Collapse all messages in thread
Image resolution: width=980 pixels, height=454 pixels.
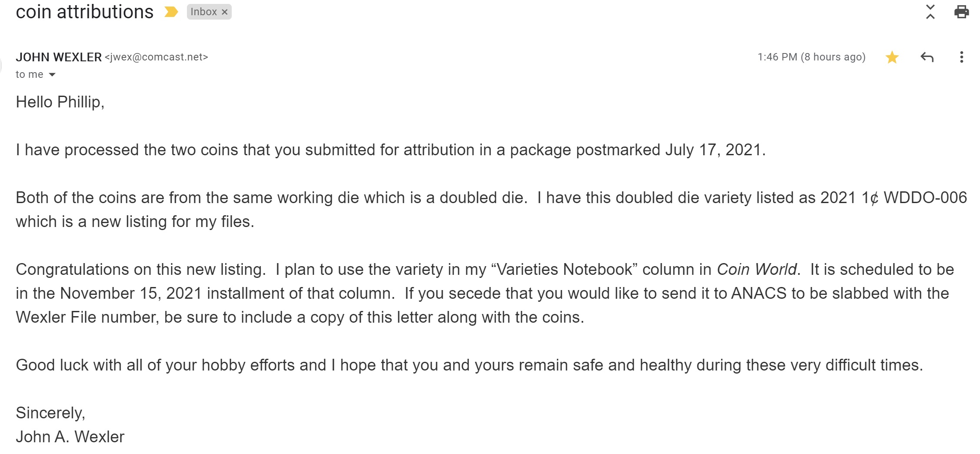coord(930,12)
